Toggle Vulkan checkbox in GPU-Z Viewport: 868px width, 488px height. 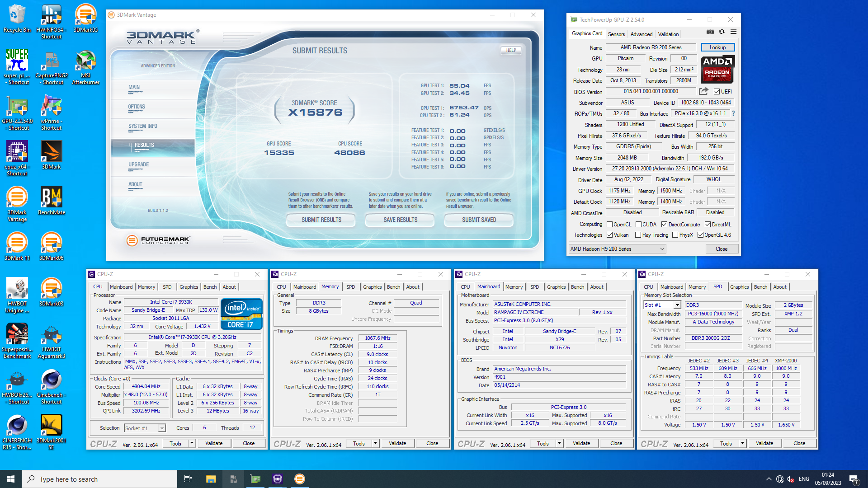pyautogui.click(x=609, y=235)
